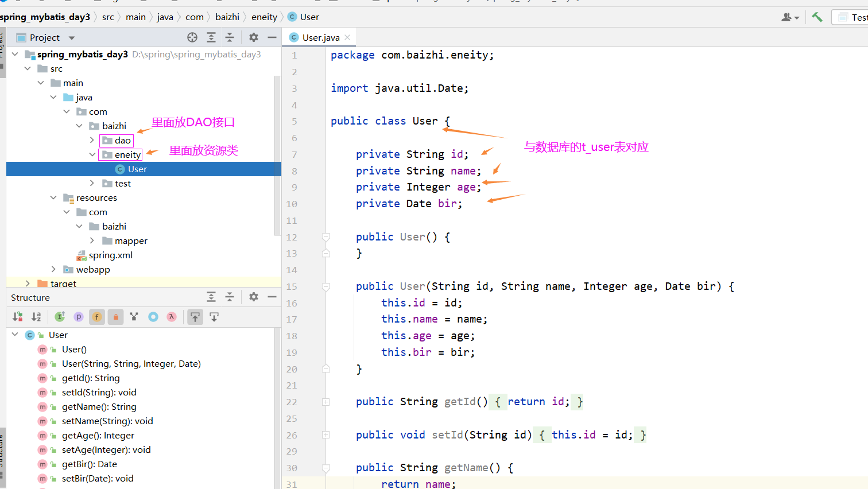Toggle autoscroll to source

195,317
